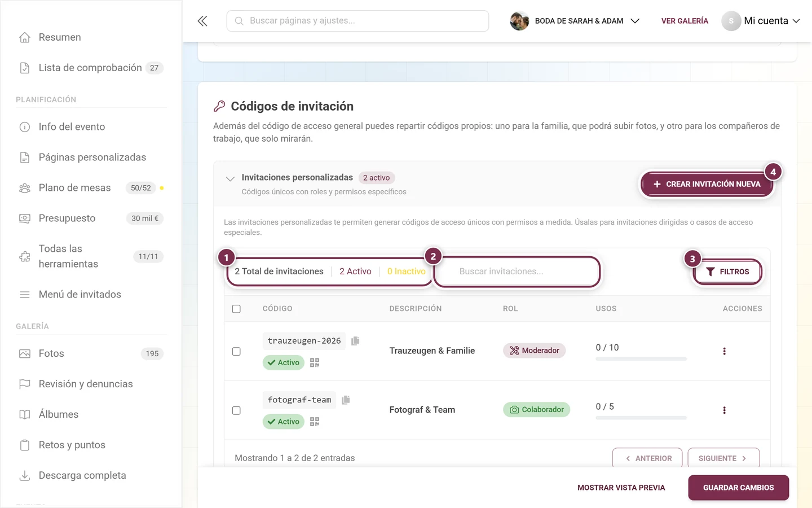
Task: Click the Moderador role badge
Action: (x=534, y=351)
